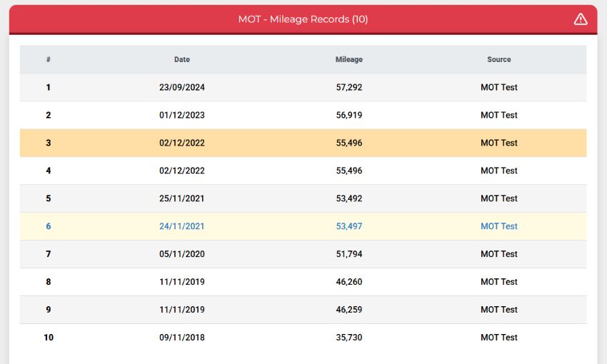Click mileage 55,496 in row 3
The image size is (607, 364).
click(x=349, y=143)
